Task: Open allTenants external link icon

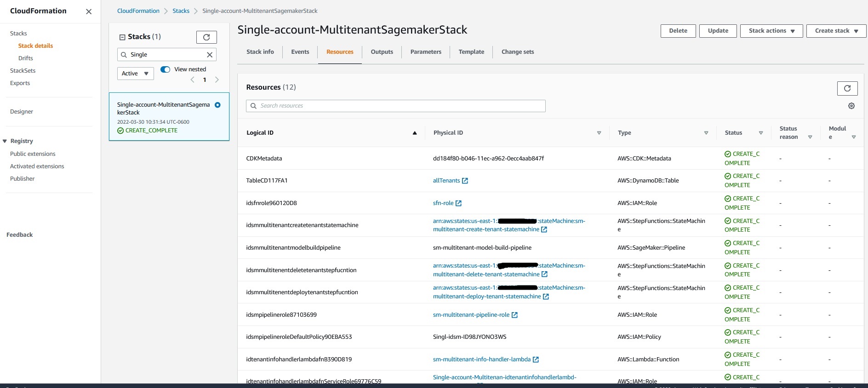Action: 465,181
